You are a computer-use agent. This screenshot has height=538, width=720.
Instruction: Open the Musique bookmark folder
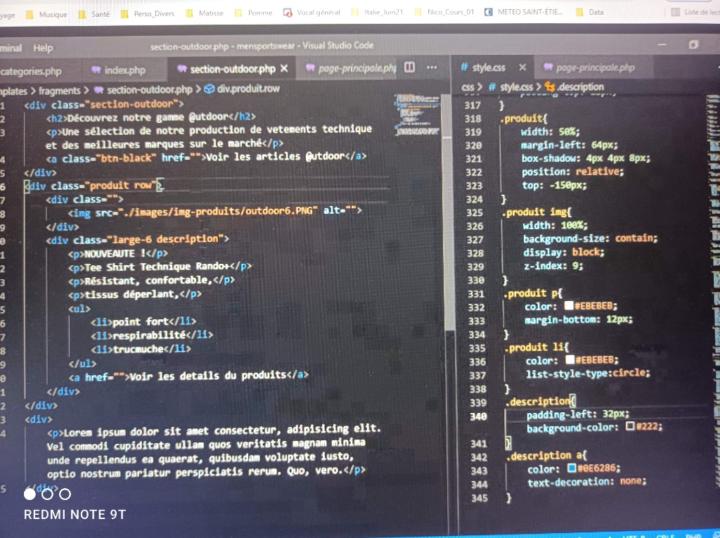click(47, 14)
